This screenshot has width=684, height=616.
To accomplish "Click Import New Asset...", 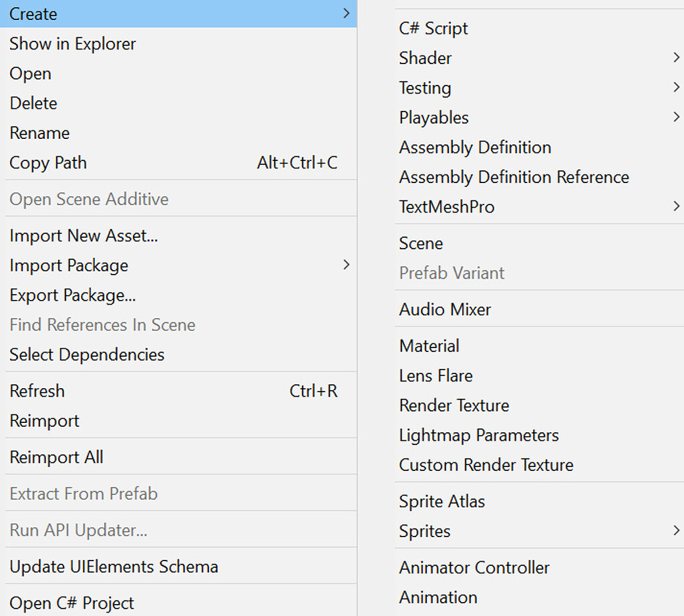I will (83, 236).
